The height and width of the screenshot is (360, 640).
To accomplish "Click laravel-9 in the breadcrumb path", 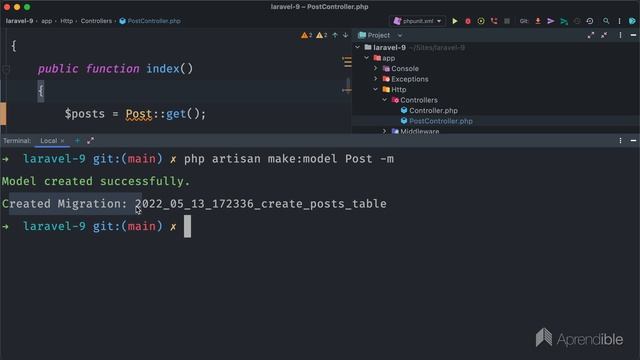I will coord(19,21).
